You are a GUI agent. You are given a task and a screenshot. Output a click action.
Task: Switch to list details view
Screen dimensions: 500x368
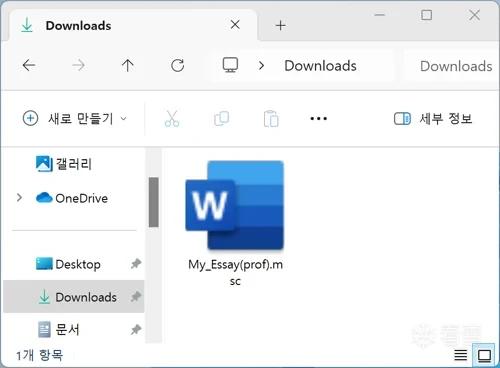coord(461,355)
